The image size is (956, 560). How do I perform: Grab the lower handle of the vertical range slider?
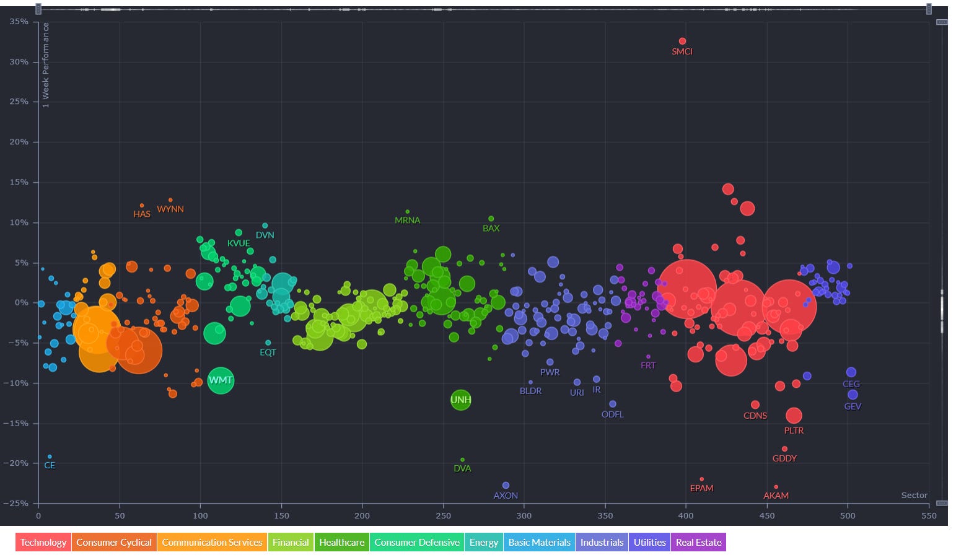click(x=942, y=503)
